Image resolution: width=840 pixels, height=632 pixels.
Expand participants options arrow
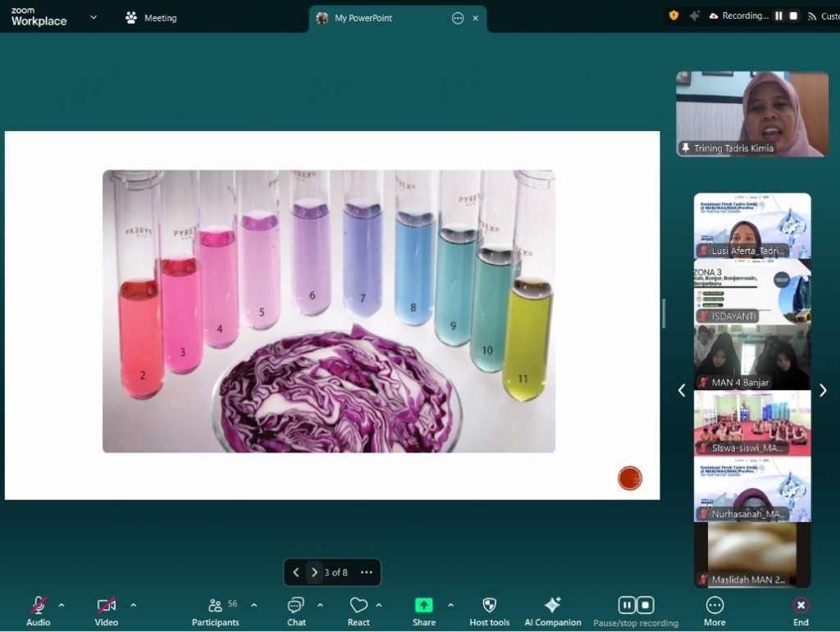click(x=254, y=605)
